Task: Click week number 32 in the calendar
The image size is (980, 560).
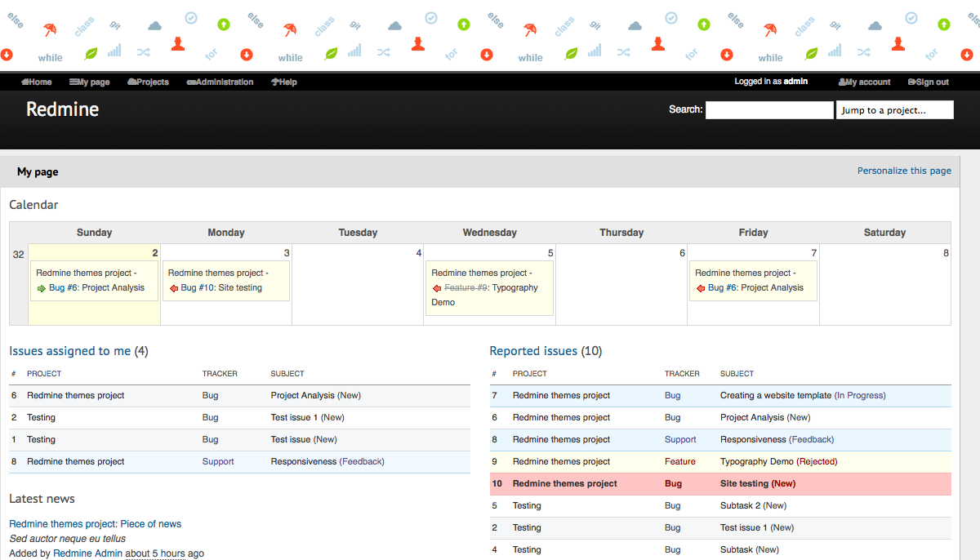Action: [x=19, y=254]
